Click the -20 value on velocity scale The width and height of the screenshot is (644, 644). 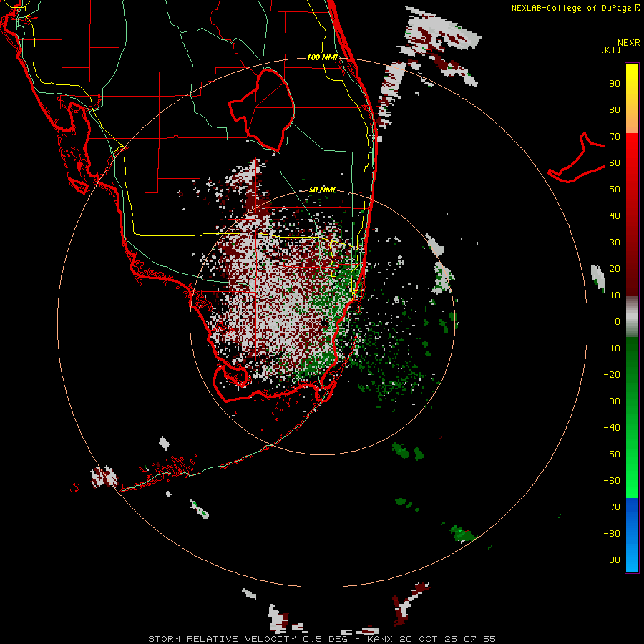(x=612, y=374)
